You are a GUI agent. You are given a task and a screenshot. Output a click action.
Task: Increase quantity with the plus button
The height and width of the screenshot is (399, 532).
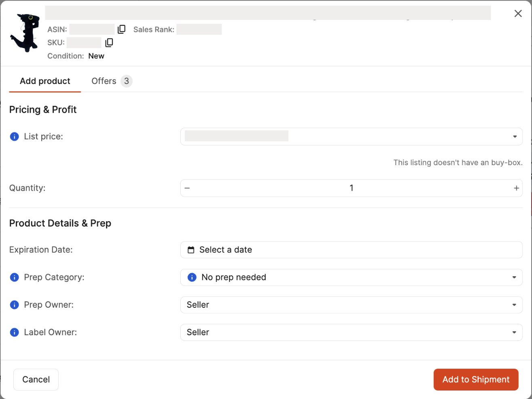click(x=516, y=188)
